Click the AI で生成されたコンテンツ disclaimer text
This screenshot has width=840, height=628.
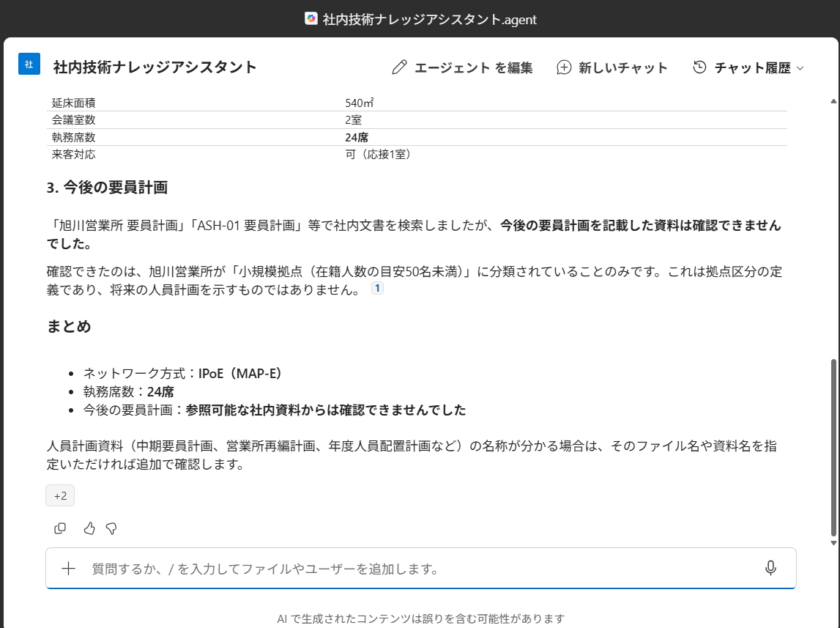click(421, 618)
